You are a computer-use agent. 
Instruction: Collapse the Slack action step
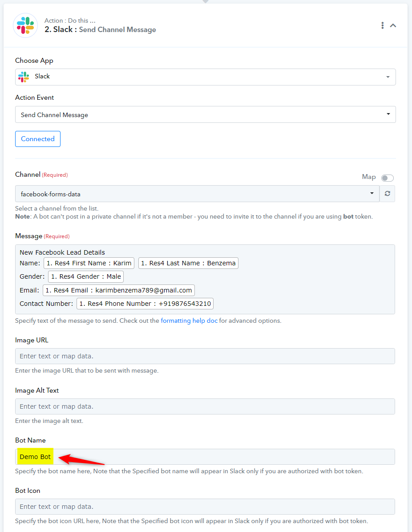click(x=393, y=25)
